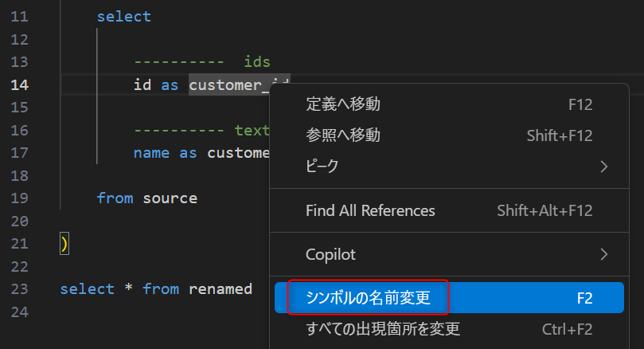Click the renamed identifier on line 23

221,289
